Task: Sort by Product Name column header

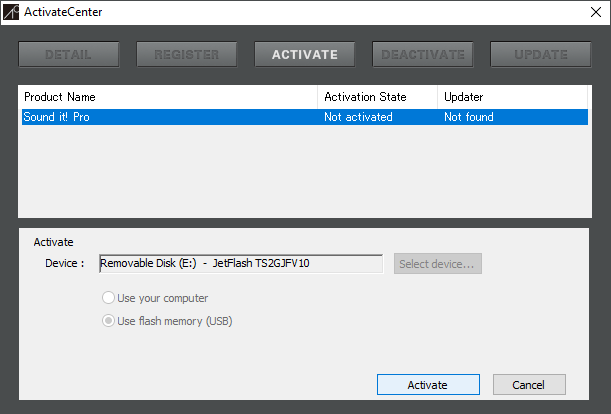Action: (x=170, y=97)
